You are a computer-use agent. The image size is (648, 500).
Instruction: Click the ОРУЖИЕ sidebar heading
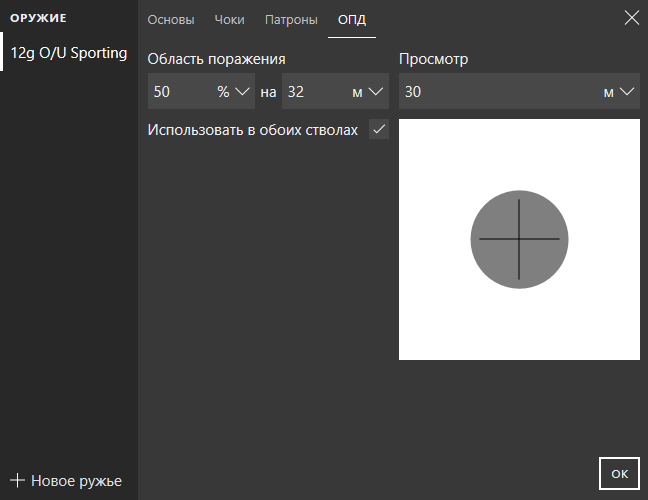(38, 18)
